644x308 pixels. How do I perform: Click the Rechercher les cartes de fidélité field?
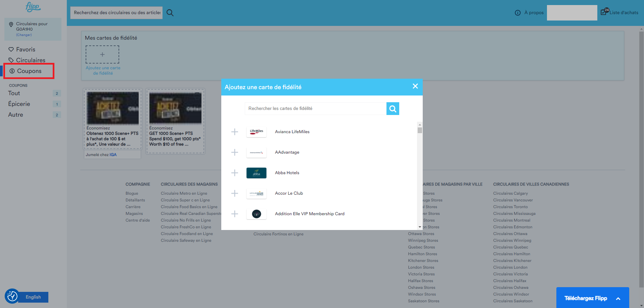click(x=315, y=108)
